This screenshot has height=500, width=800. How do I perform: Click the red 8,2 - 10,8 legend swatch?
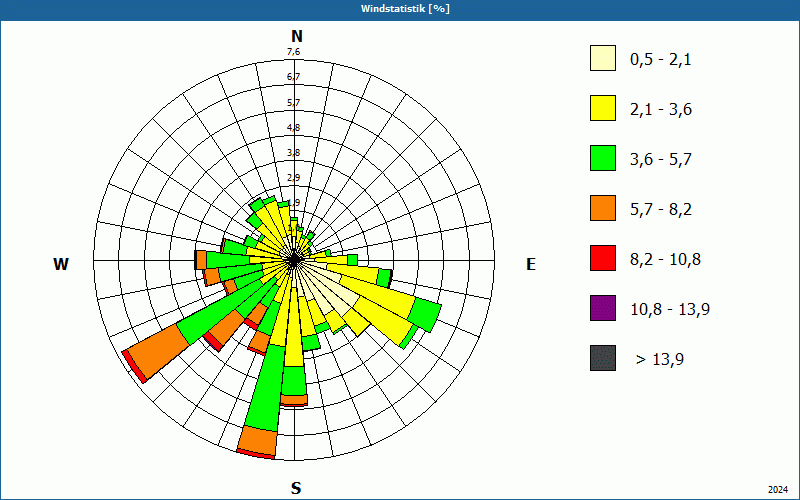click(603, 258)
